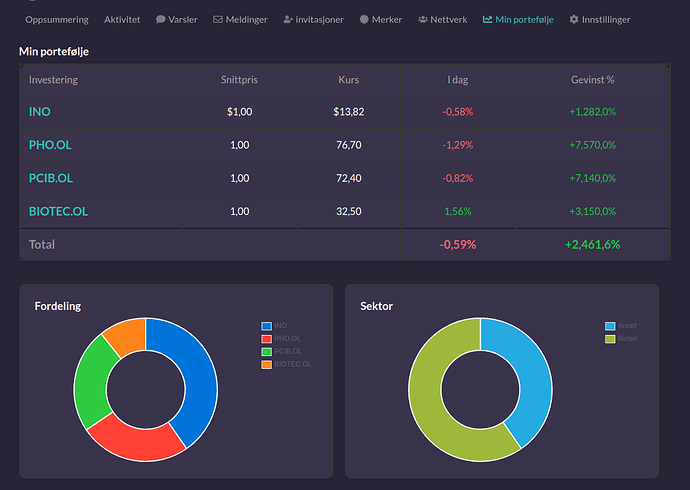690x490 pixels.
Task: Open the INO investment link
Action: (40, 112)
